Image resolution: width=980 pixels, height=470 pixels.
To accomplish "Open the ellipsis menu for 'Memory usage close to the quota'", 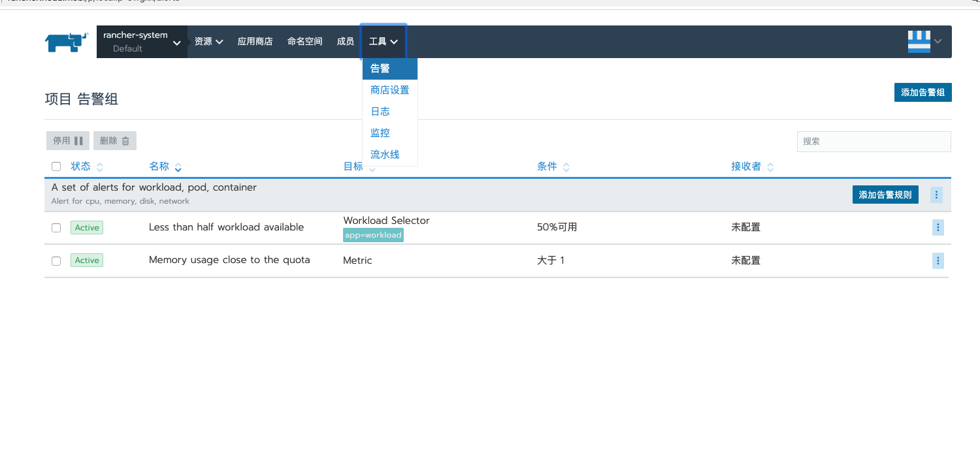I will 938,260.
